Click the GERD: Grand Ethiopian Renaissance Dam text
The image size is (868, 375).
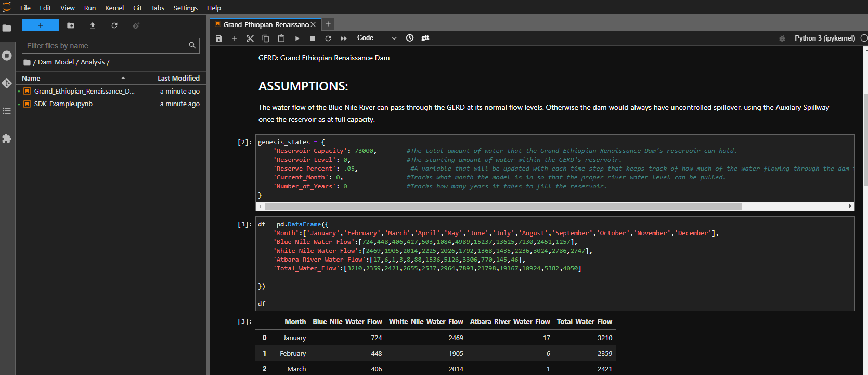tap(324, 58)
